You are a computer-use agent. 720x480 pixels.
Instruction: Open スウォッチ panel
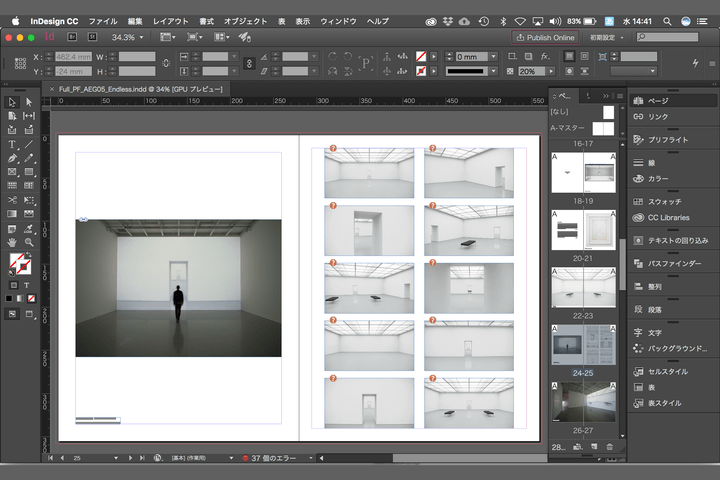coord(673,202)
